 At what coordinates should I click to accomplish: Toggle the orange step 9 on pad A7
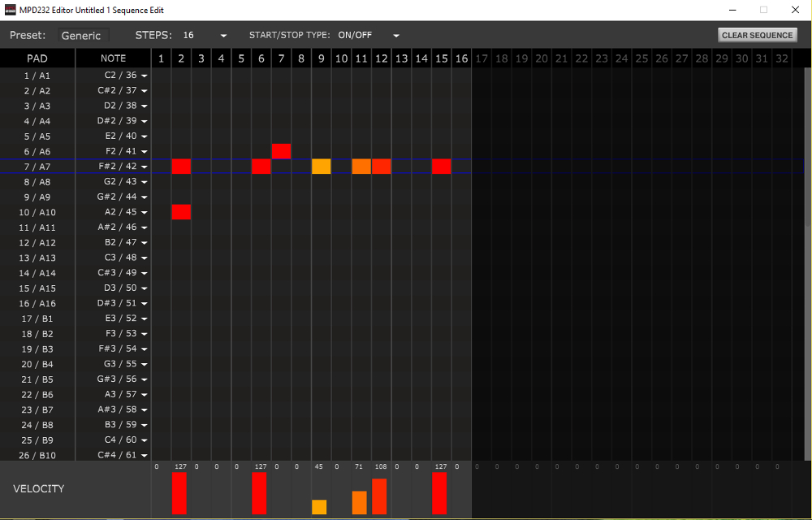(x=321, y=167)
